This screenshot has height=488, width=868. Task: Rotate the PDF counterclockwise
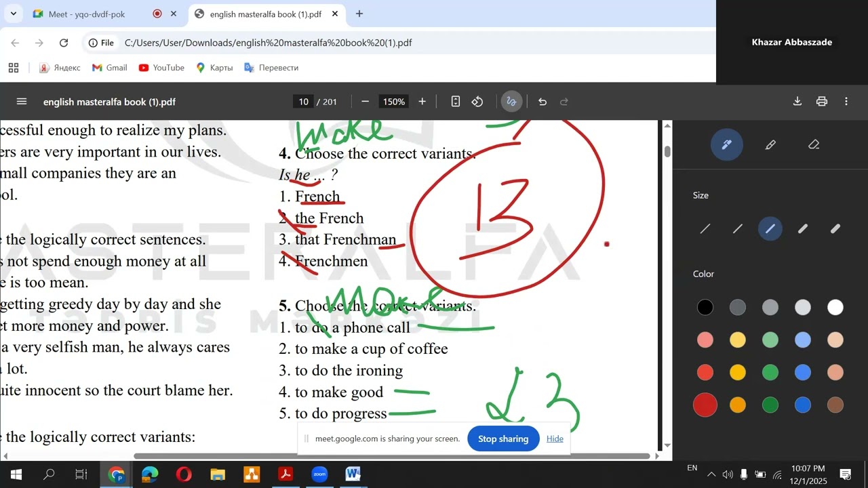477,102
